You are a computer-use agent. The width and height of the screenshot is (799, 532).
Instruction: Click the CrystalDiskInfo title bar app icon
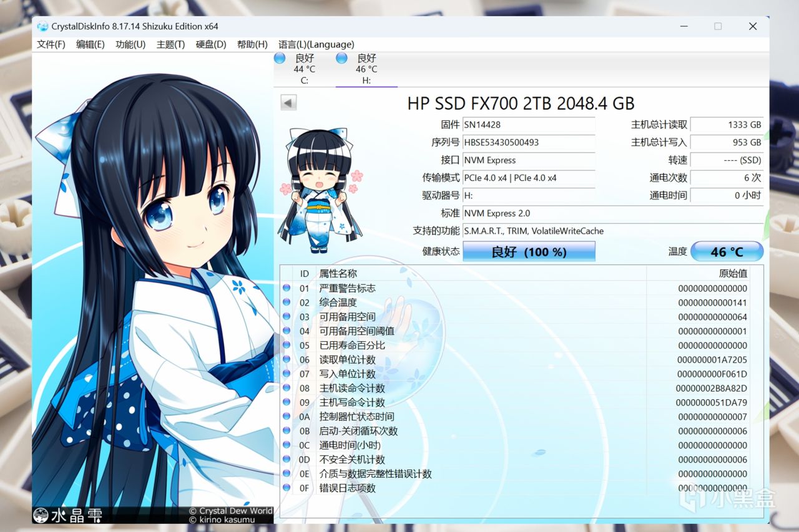coord(42,26)
